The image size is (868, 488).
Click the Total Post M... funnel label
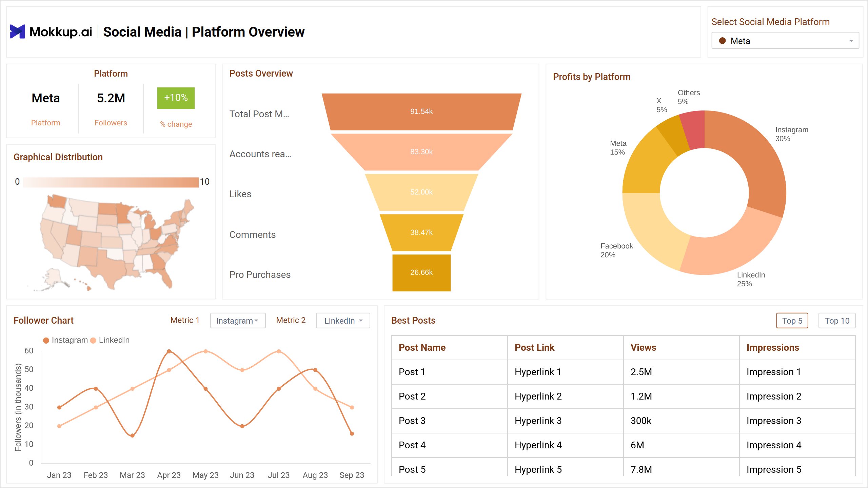tap(259, 114)
